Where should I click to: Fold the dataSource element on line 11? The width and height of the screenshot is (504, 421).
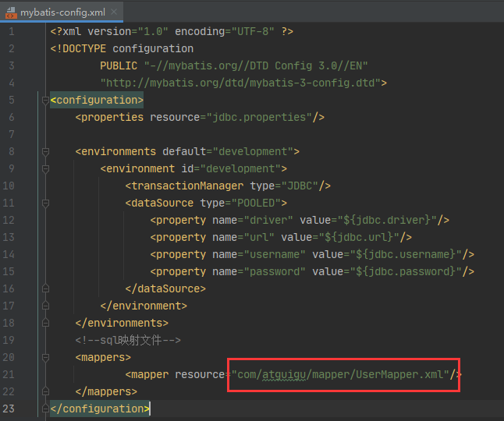click(45, 203)
